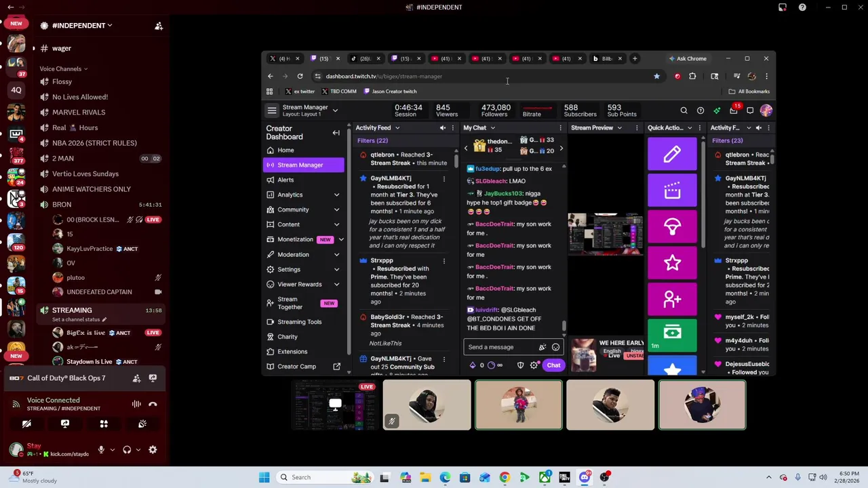
Task: Toggle Discord headphones deafen
Action: click(127, 449)
